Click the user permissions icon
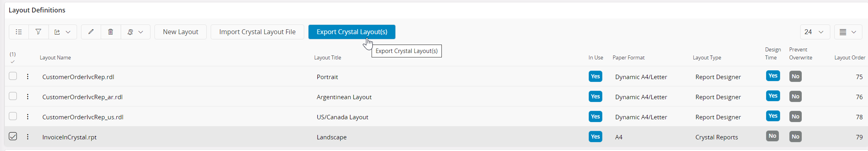Viewport: 868px width, 151px height. [130, 32]
